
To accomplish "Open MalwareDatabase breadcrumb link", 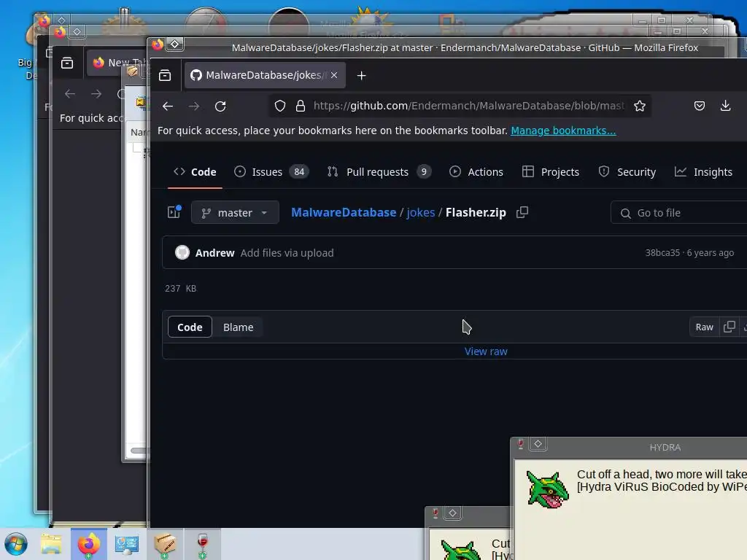I will tap(344, 212).
